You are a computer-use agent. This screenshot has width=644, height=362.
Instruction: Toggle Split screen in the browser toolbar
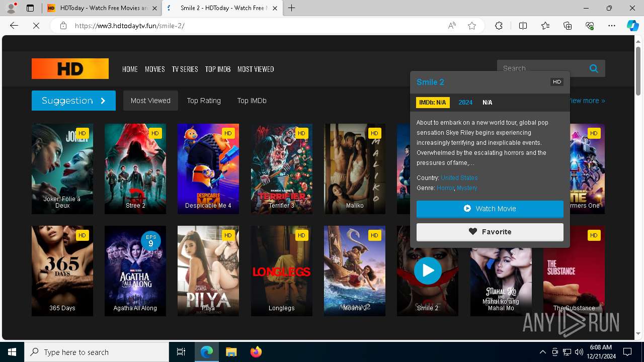tap(523, 26)
